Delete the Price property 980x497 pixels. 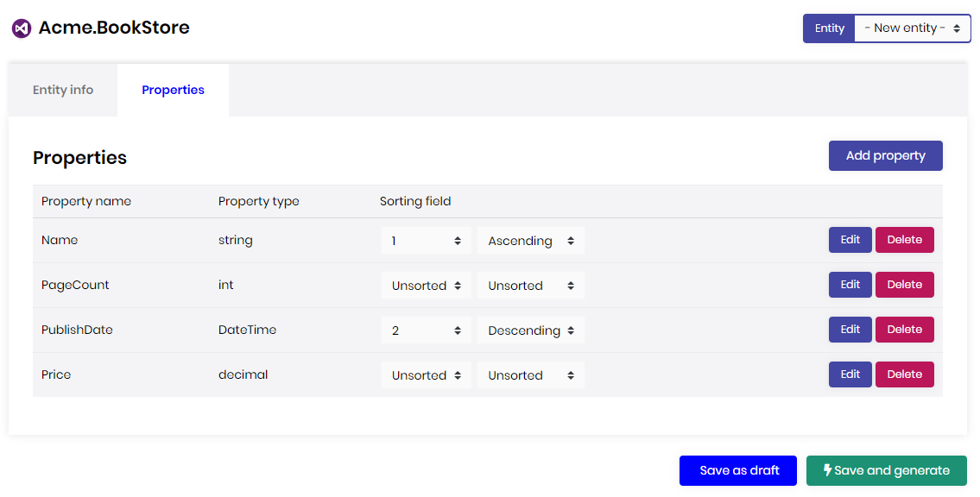[904, 374]
